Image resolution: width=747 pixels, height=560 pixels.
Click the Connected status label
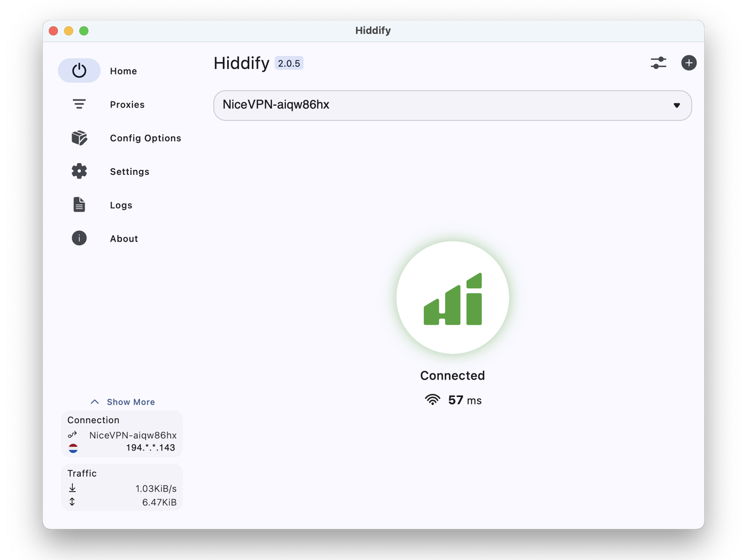(453, 376)
